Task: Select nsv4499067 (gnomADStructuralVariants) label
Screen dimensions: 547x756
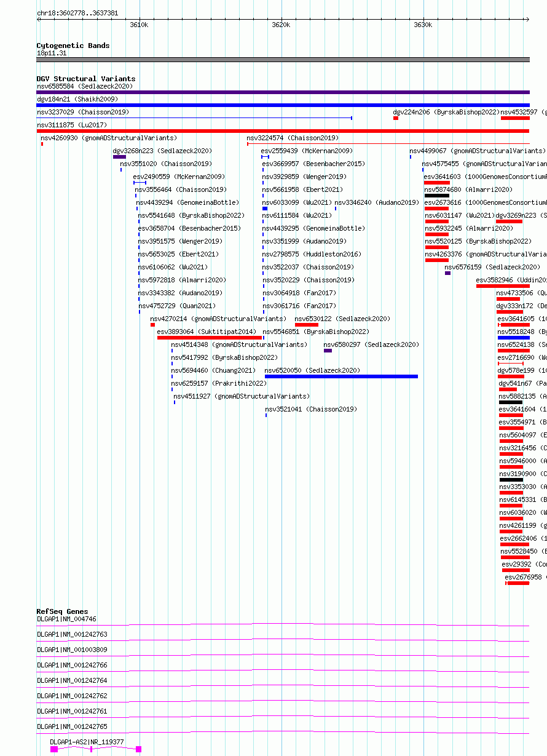Action: (x=478, y=151)
